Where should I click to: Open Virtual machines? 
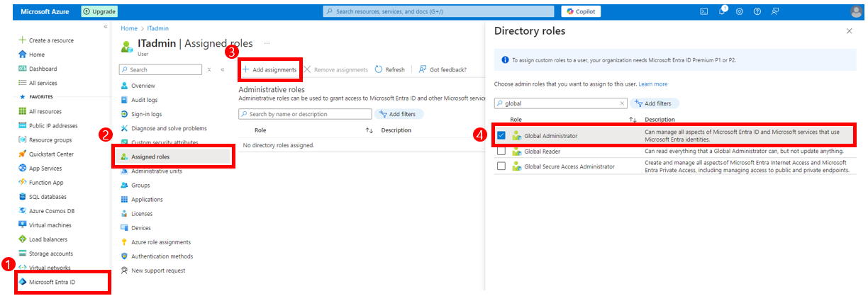tap(50, 224)
